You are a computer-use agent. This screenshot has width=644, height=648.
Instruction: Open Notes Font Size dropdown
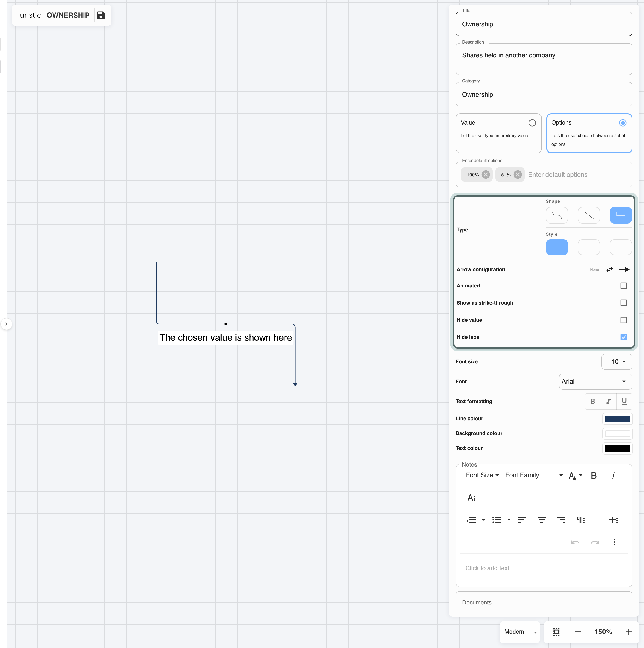[x=482, y=475]
